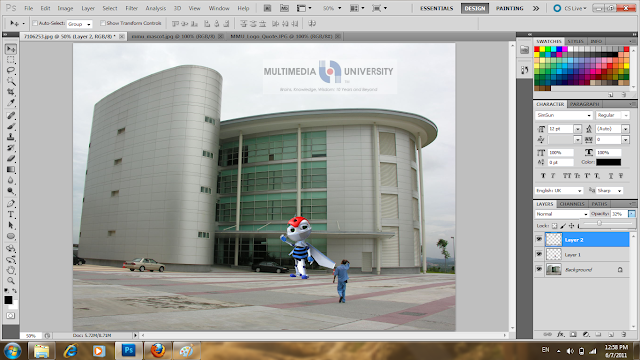
Task: Open CS Live menu button
Action: (570, 8)
